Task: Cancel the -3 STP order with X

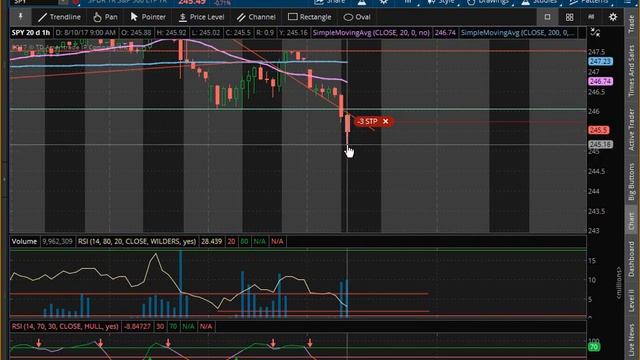Action: coord(385,121)
